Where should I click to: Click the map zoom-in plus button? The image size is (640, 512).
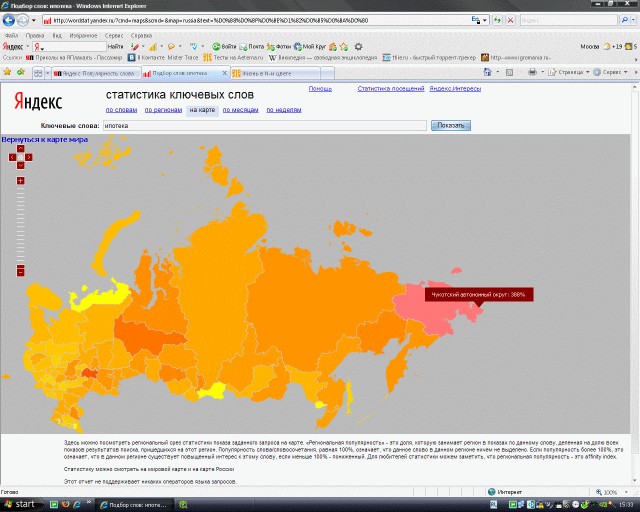20,180
